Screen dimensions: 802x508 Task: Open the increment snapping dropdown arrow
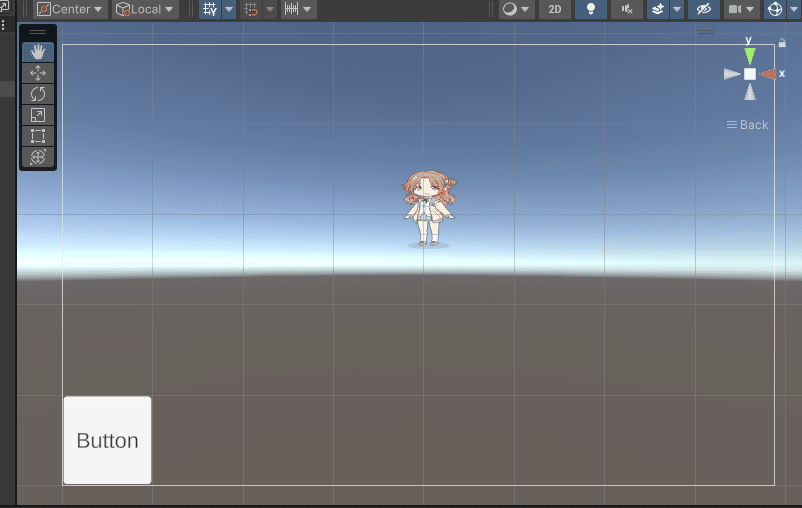pyautogui.click(x=307, y=9)
